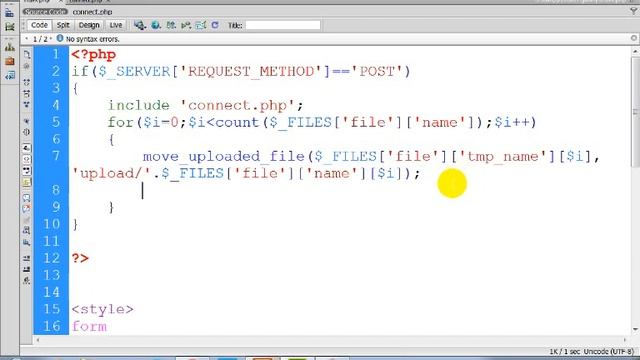Click vertical scrollbar down arrow
640x360 pixels.
click(x=636, y=329)
